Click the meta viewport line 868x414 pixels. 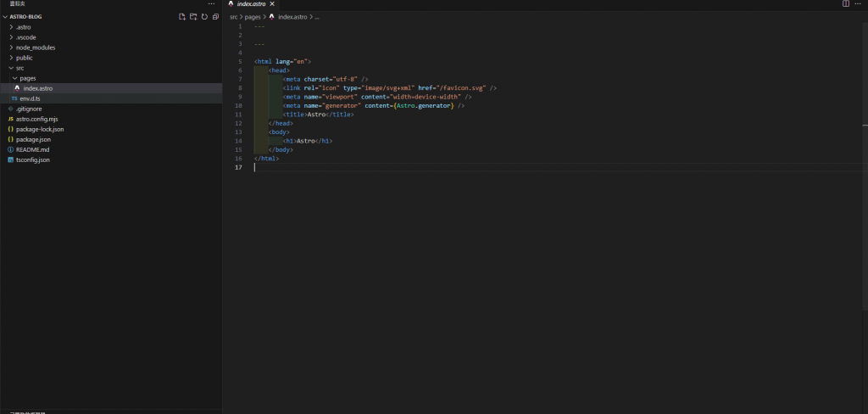(377, 97)
